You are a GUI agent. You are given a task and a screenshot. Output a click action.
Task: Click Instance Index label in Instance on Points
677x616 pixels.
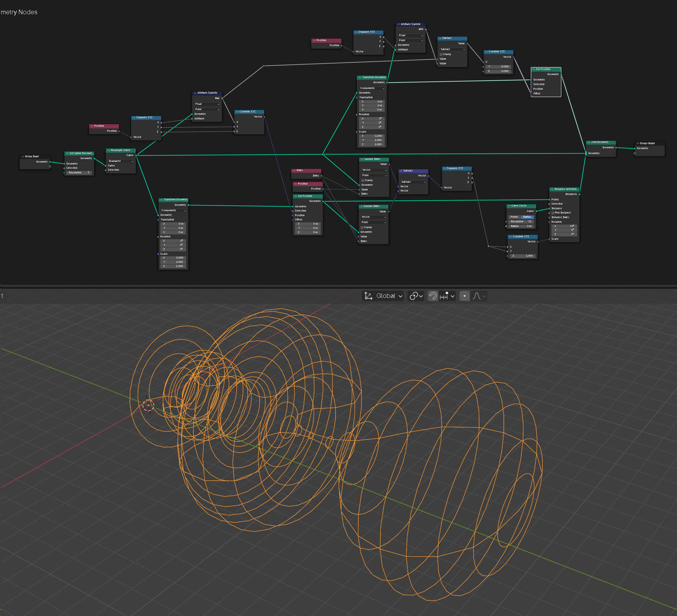(x=560, y=217)
